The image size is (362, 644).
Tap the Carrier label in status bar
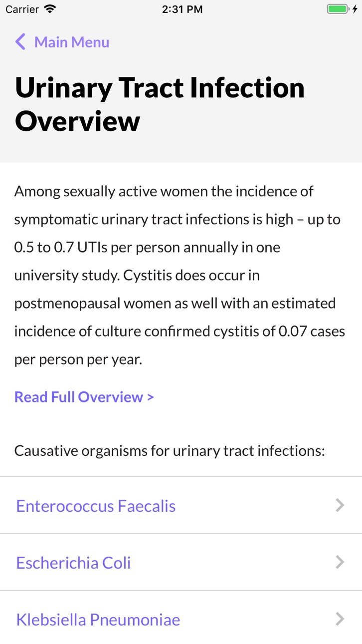click(x=22, y=9)
